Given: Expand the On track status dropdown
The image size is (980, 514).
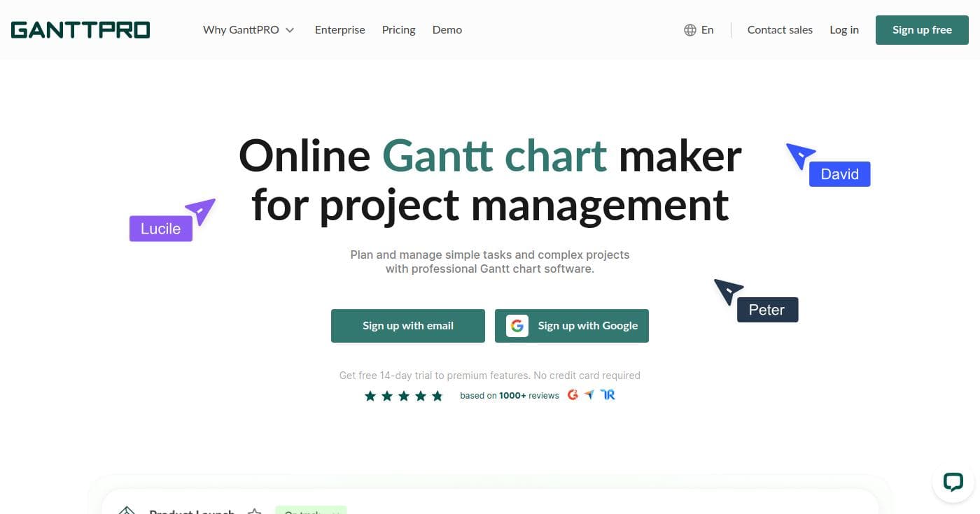Looking at the screenshot, I should pos(311,513).
